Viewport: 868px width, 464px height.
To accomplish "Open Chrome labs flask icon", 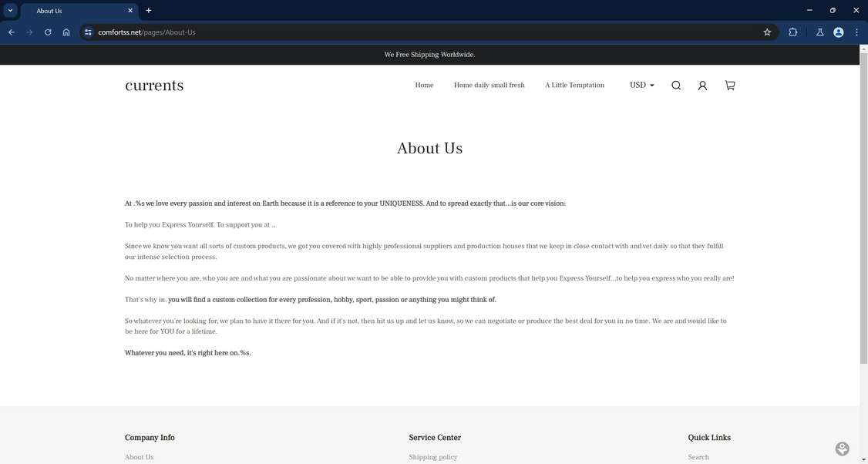I will (x=820, y=32).
